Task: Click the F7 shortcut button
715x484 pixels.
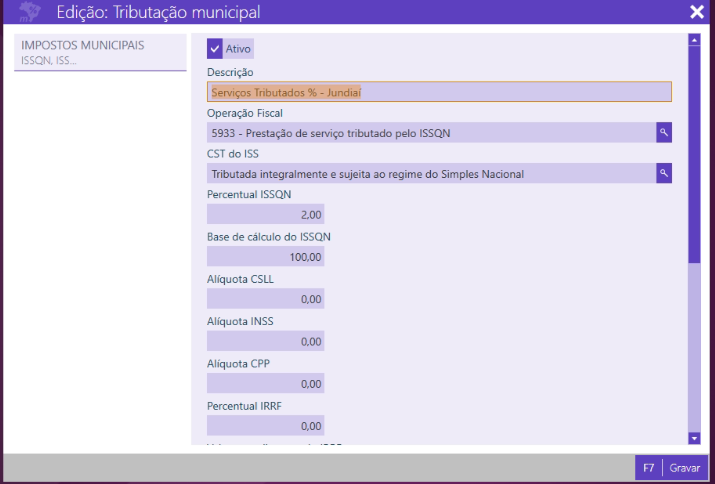Action: [648, 468]
